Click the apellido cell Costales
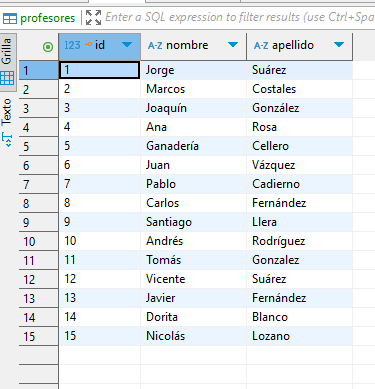 click(x=299, y=89)
